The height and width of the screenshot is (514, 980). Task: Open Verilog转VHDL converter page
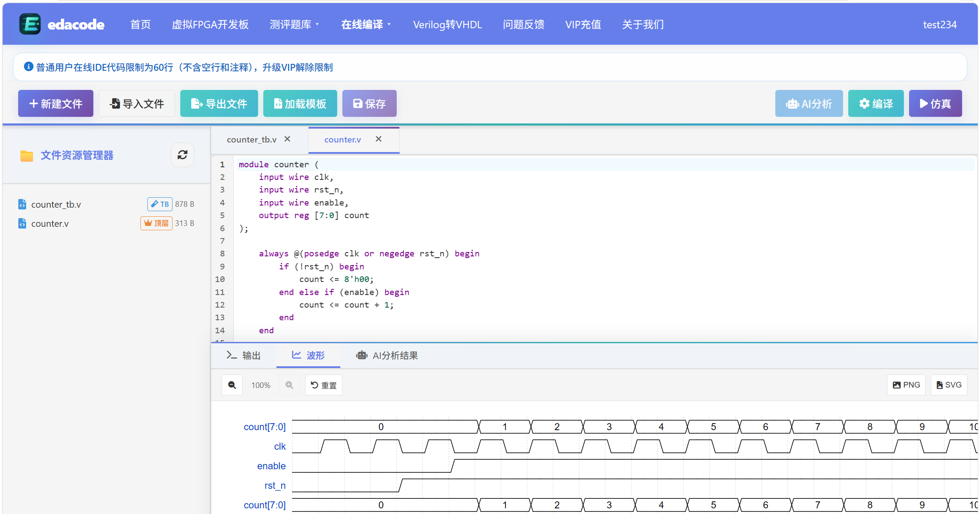(447, 24)
